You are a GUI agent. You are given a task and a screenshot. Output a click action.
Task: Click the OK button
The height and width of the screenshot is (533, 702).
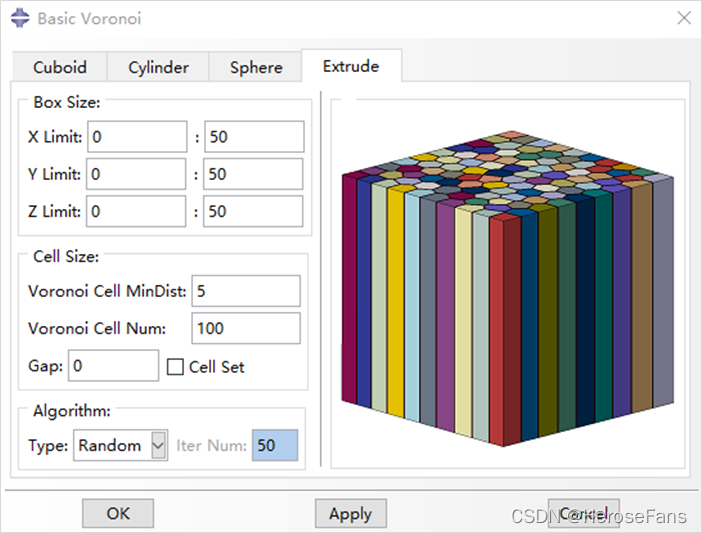tap(118, 513)
